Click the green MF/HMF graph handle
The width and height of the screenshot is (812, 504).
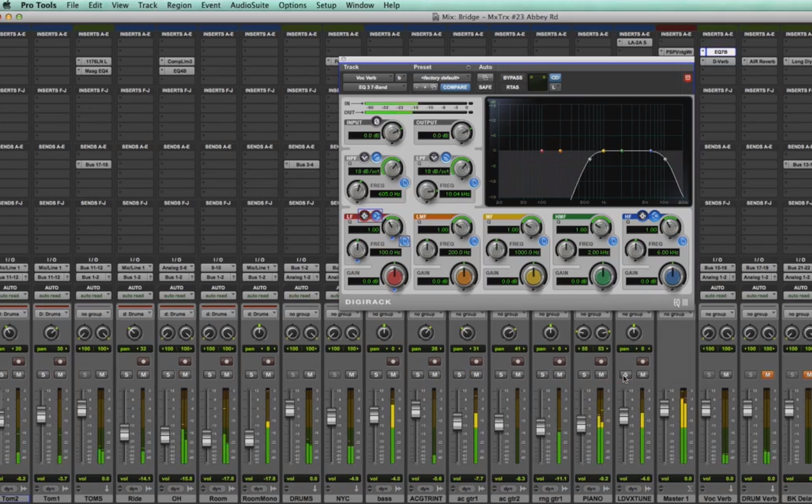click(x=622, y=151)
